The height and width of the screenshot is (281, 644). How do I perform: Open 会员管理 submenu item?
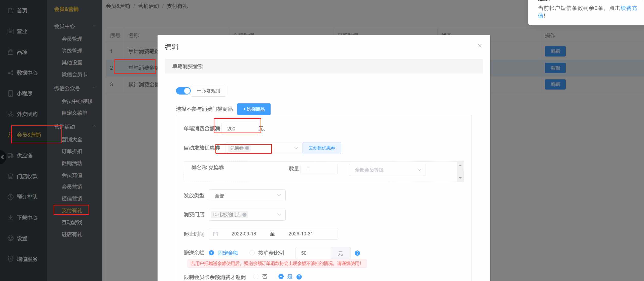(72, 39)
